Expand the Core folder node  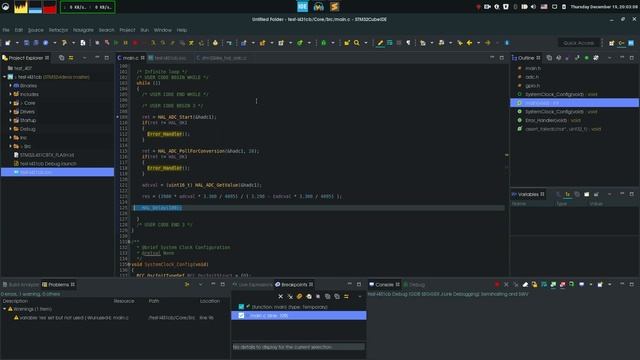click(x=11, y=103)
